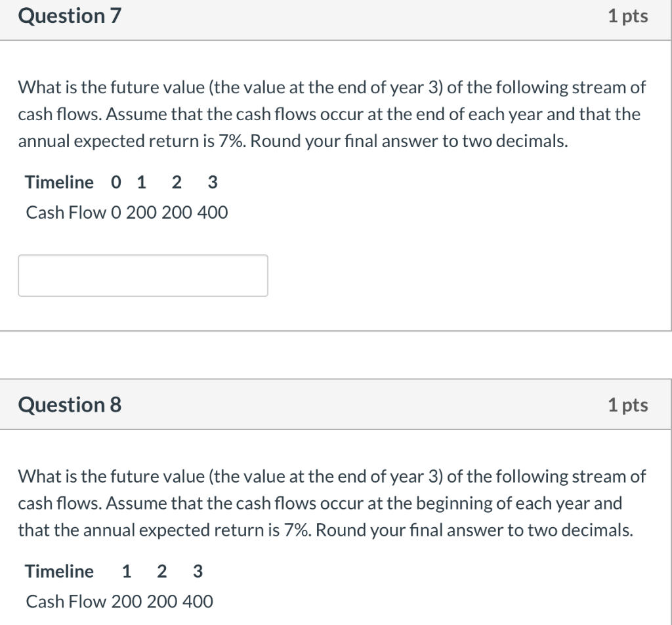672x625 pixels.
Task: Click the year 3 marker on Question 7 timeline
Action: point(212,183)
